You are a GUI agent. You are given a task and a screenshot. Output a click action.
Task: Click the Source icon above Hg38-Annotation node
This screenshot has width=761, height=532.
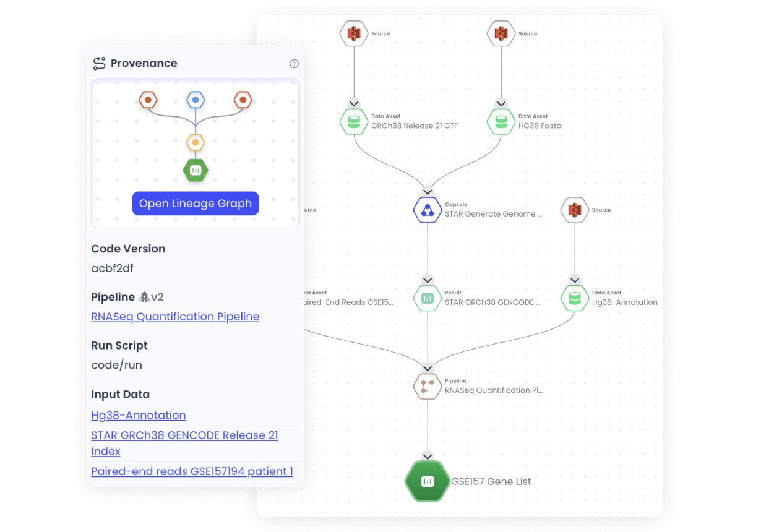[574, 210]
